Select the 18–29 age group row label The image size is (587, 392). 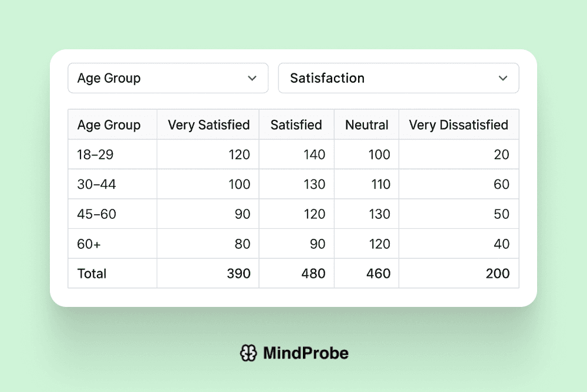[x=93, y=154]
